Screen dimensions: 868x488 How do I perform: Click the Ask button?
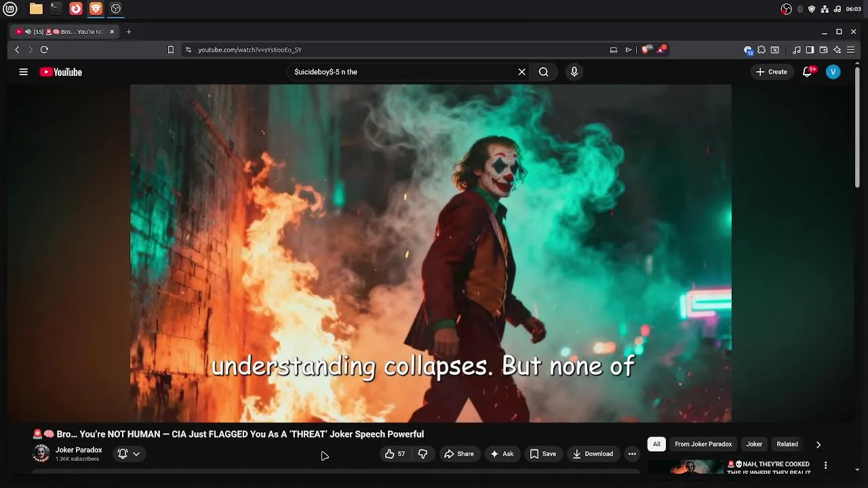(502, 454)
